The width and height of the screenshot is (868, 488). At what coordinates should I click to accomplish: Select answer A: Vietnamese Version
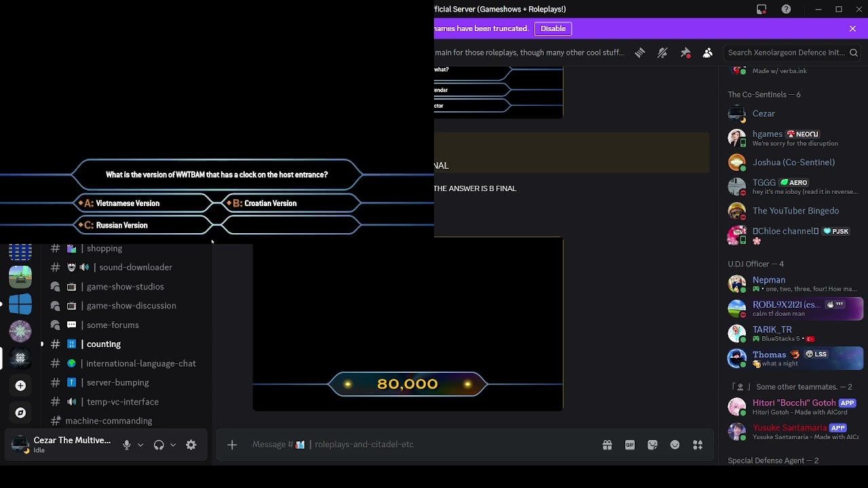pos(142,203)
